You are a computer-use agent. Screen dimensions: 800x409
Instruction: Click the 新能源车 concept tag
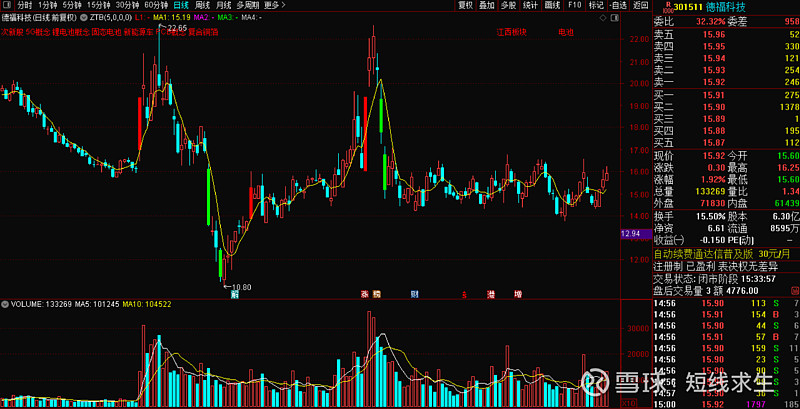(x=138, y=32)
